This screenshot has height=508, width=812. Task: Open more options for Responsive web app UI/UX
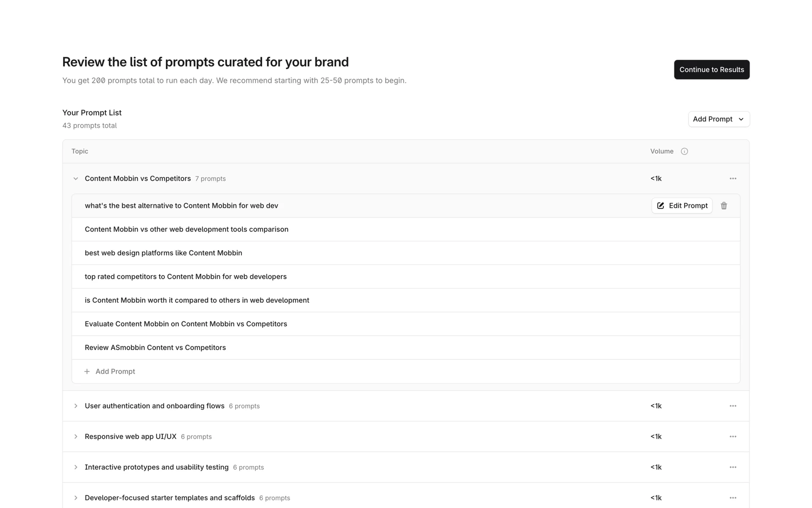point(733,436)
